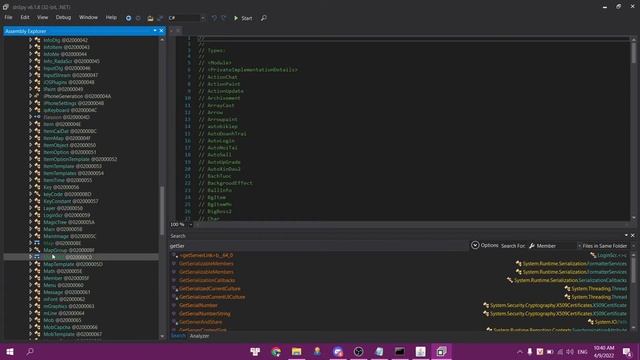Screen dimensions: 640x360
Task: Expand the ItemOptionTemplate tree node
Action: click(x=30, y=159)
